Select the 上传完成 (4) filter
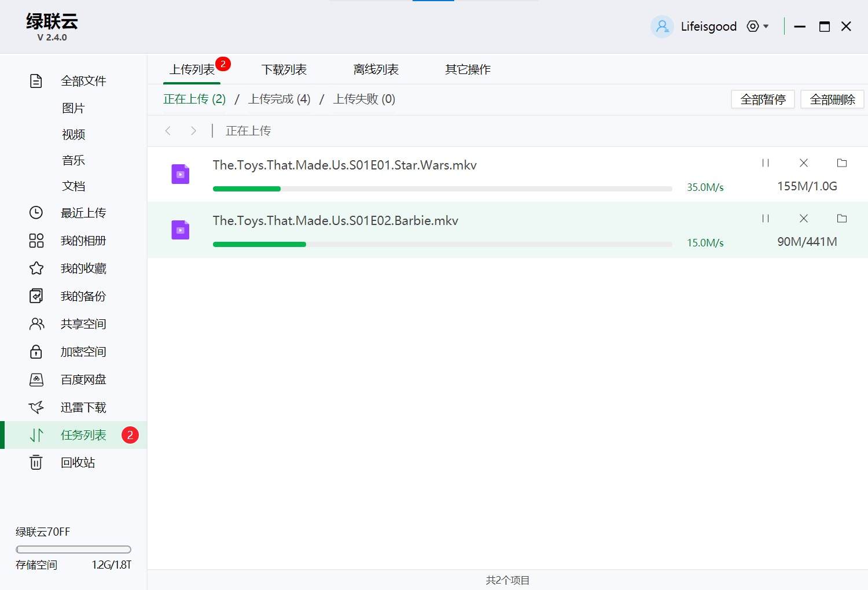The width and height of the screenshot is (868, 590). click(x=279, y=99)
